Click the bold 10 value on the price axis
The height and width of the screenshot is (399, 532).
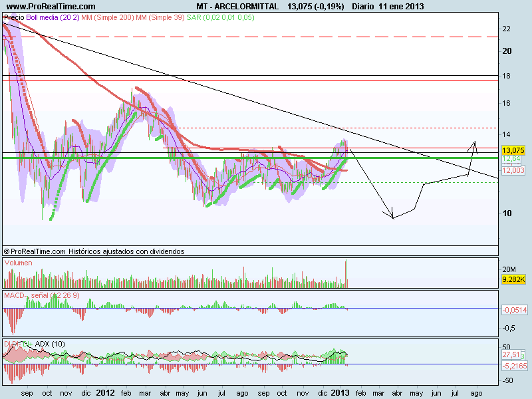[x=507, y=213]
